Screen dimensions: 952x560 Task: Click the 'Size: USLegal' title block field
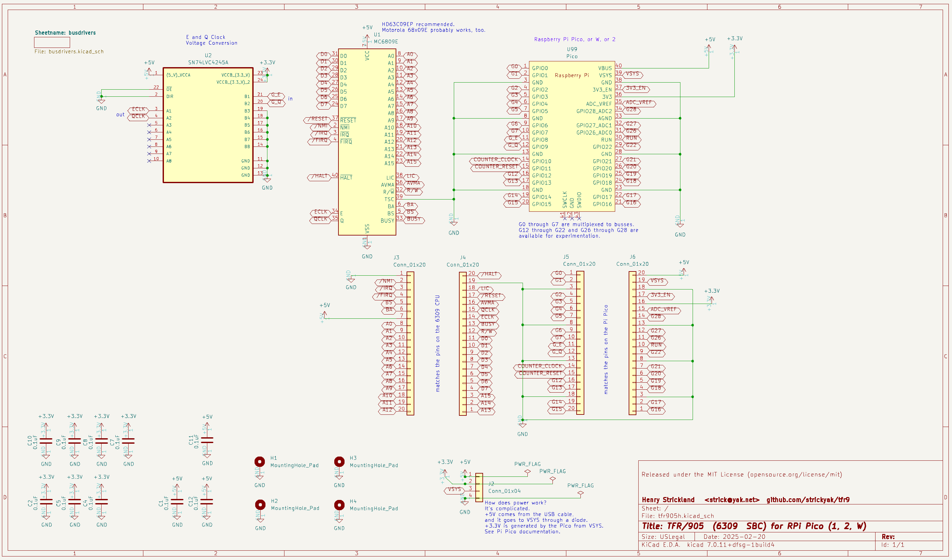663,537
